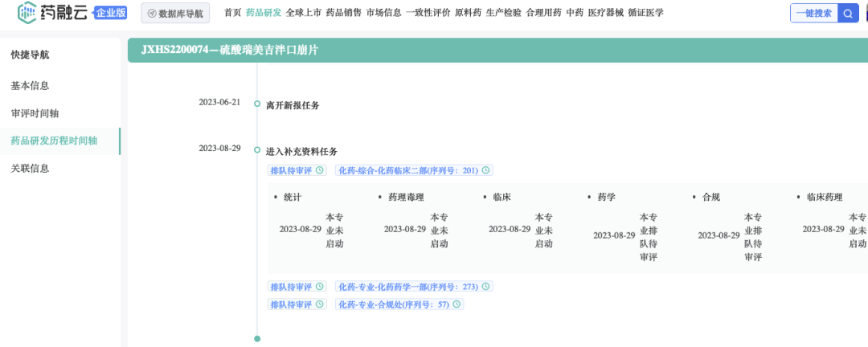Click clock icon beside 序列号 273 tag
868x347 pixels.
click(485, 287)
